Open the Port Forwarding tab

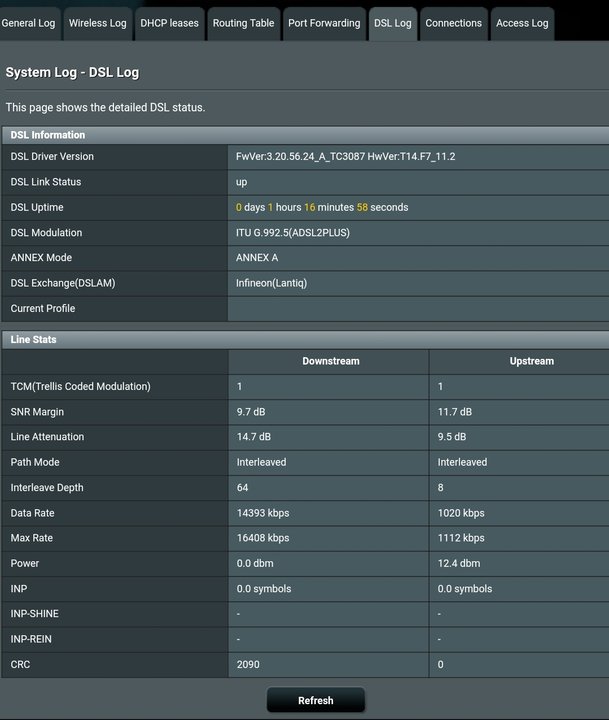[x=323, y=23]
